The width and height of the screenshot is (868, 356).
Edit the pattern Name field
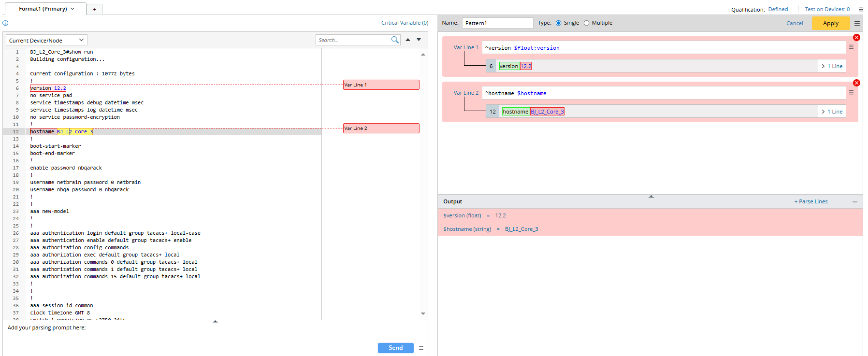click(497, 23)
